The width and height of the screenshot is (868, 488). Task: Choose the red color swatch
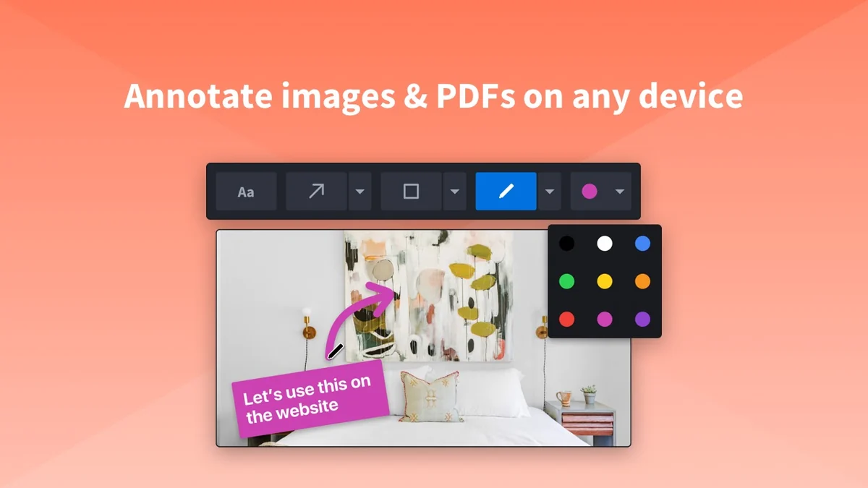(567, 319)
